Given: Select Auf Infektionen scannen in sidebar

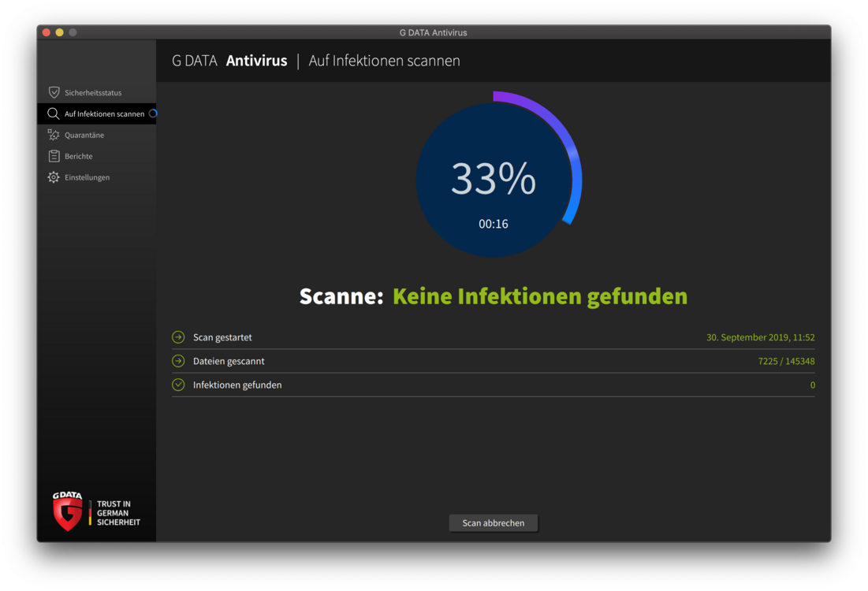Looking at the screenshot, I should pos(97,113).
